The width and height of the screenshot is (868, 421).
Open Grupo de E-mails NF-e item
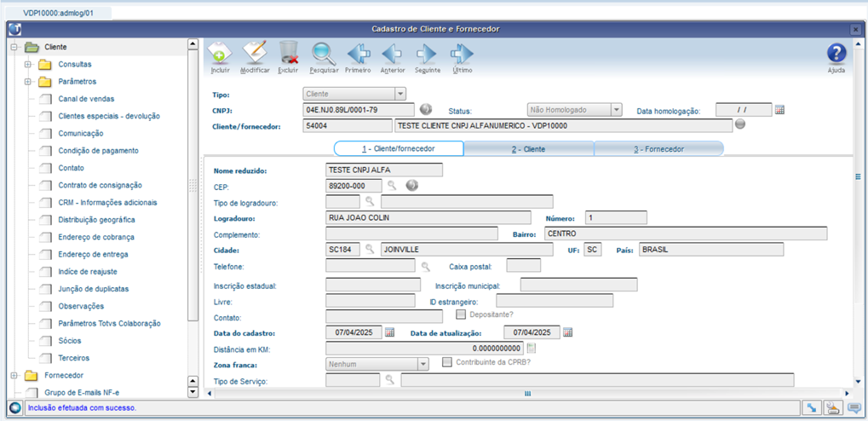point(82,392)
